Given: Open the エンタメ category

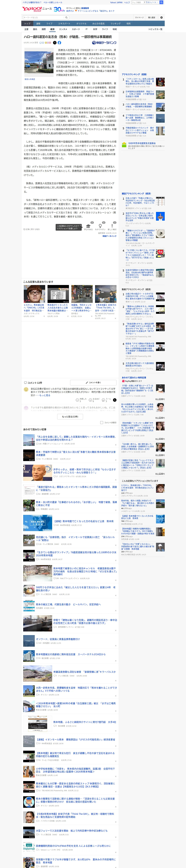Looking at the screenshot, I should 63,29.
